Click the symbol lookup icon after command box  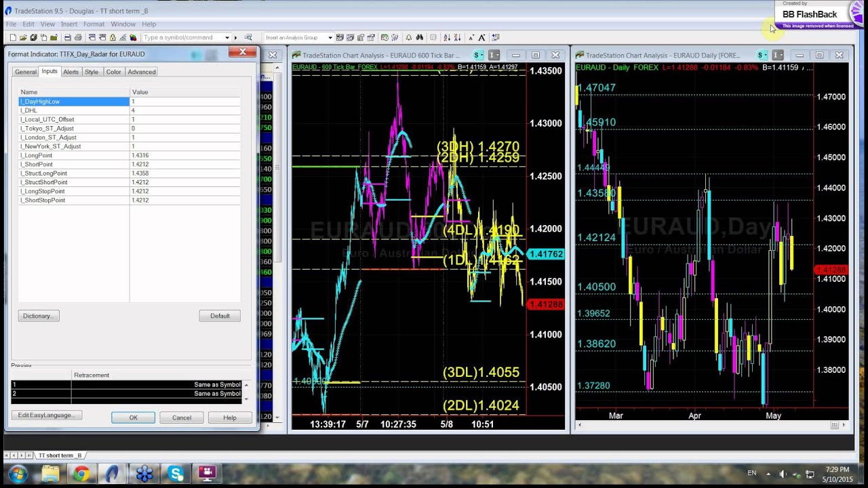coord(248,37)
